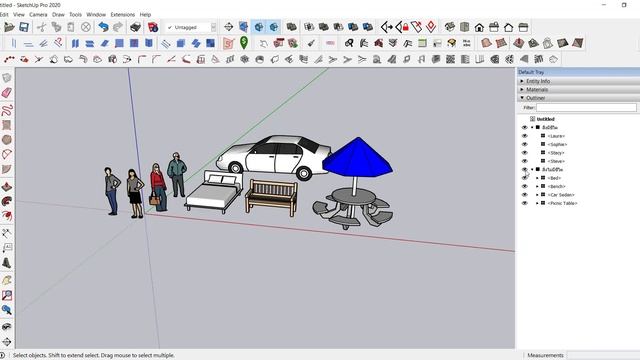640x360 pixels.
Task: Toggle visibility of the Bed component
Action: click(525, 178)
